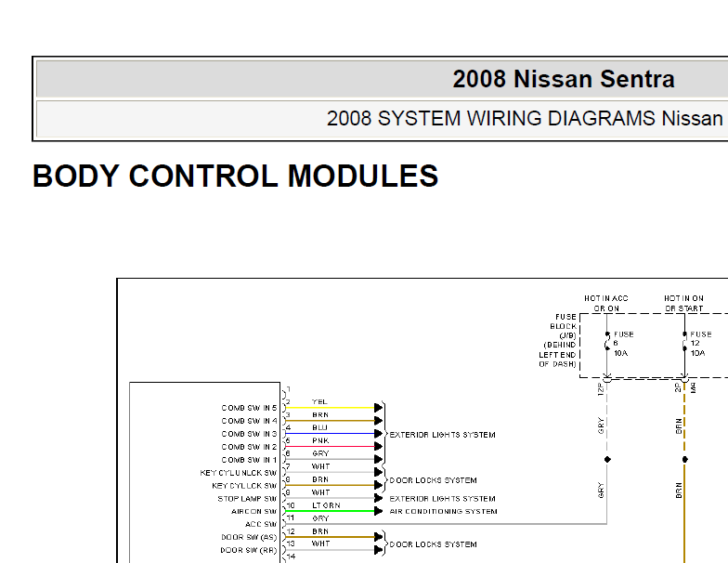Click the "YEL" wire color label
The image size is (728, 563).
(319, 401)
